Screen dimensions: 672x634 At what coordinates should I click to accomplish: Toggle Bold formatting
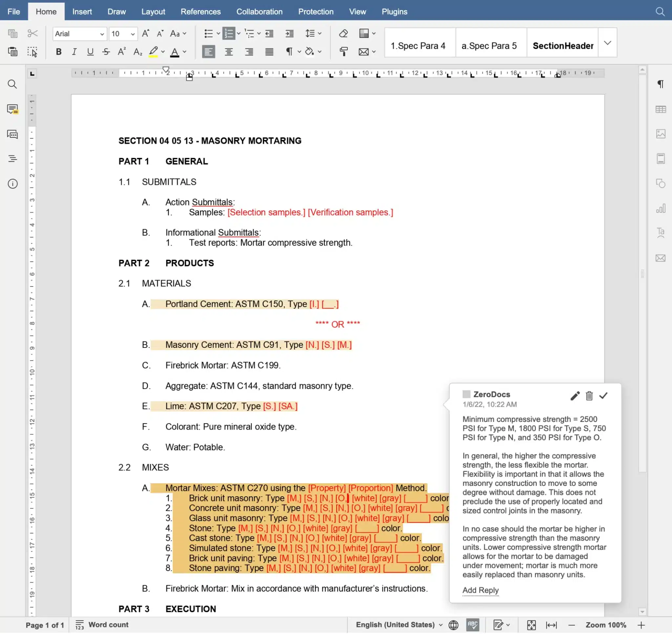pyautogui.click(x=58, y=51)
